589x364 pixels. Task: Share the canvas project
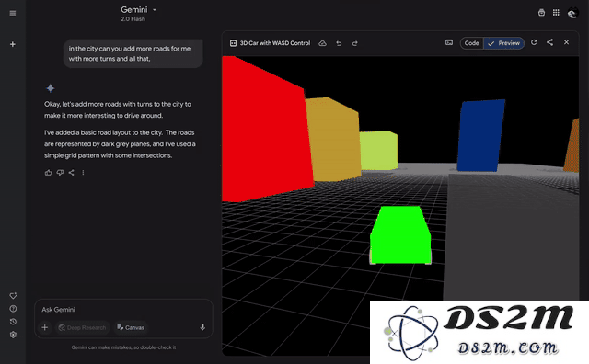[x=550, y=42]
